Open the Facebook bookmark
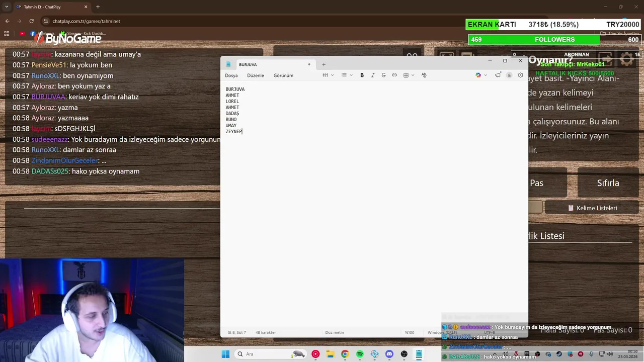Viewport: 644px width, 362px height. (43, 34)
